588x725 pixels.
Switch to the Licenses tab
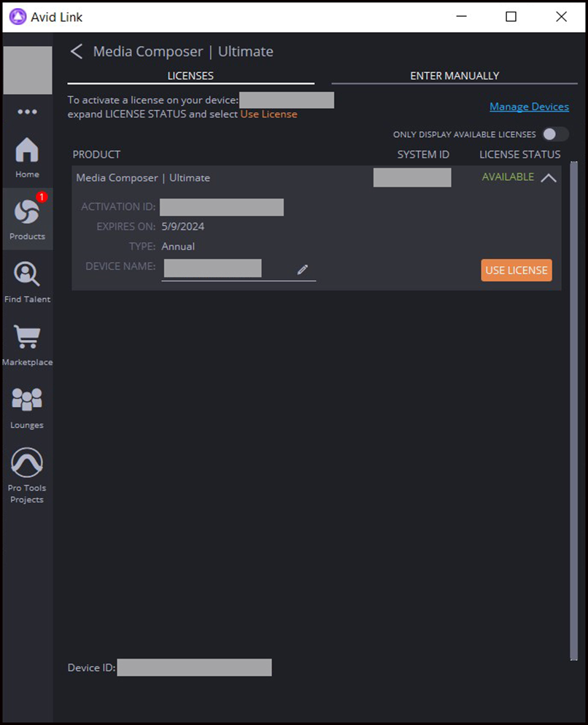pos(190,76)
